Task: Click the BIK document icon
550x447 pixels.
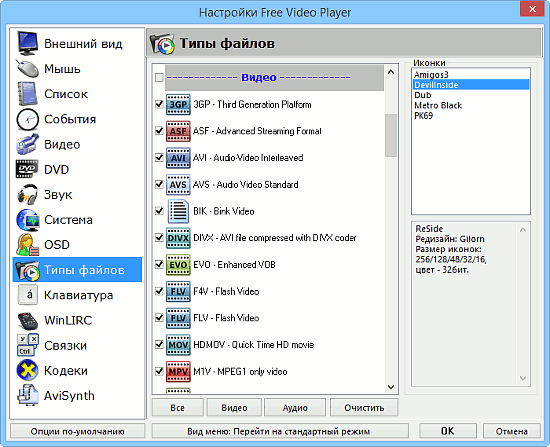Action: coord(178,211)
